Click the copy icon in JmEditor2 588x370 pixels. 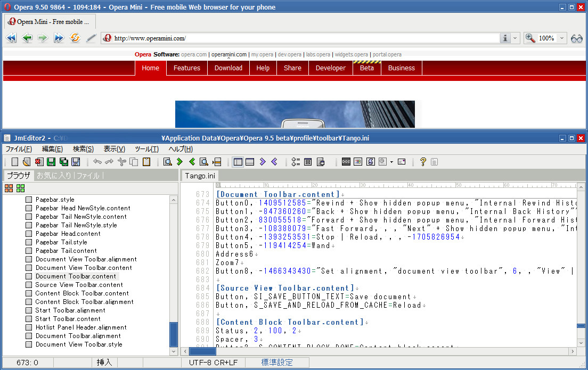pyautogui.click(x=134, y=161)
